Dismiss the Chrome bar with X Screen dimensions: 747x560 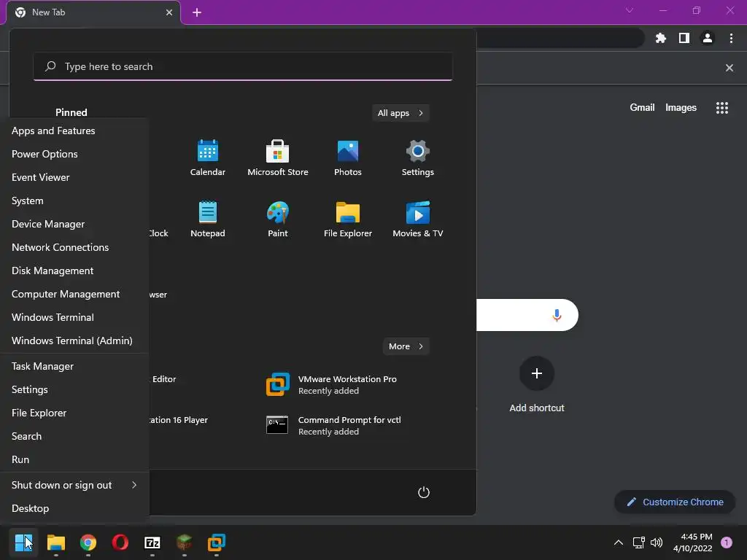(729, 68)
